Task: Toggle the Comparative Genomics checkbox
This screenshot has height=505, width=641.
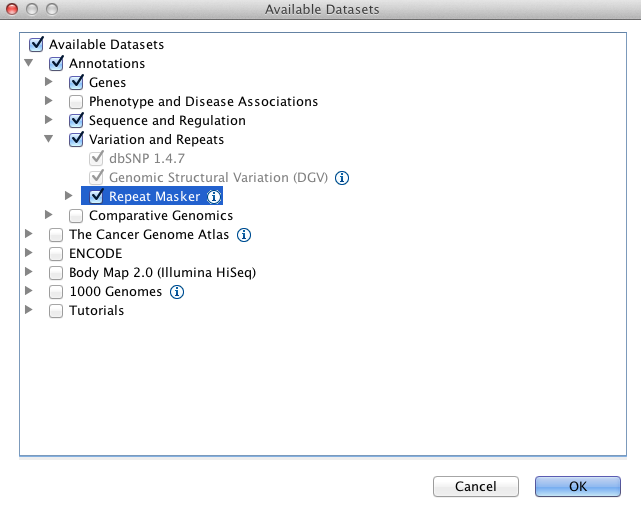Action: [x=76, y=216]
